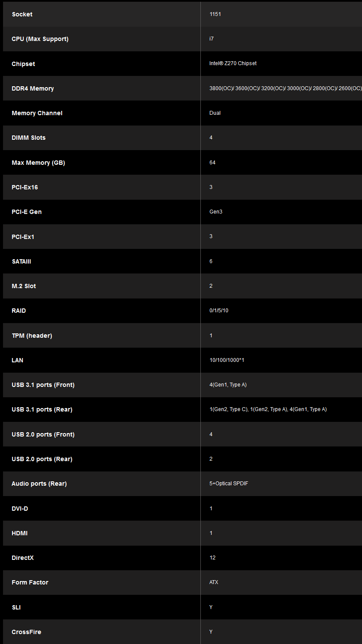Click the Gen3 value for PCI-E Gen
Viewport: 362px width, 644px height.
[x=216, y=212]
